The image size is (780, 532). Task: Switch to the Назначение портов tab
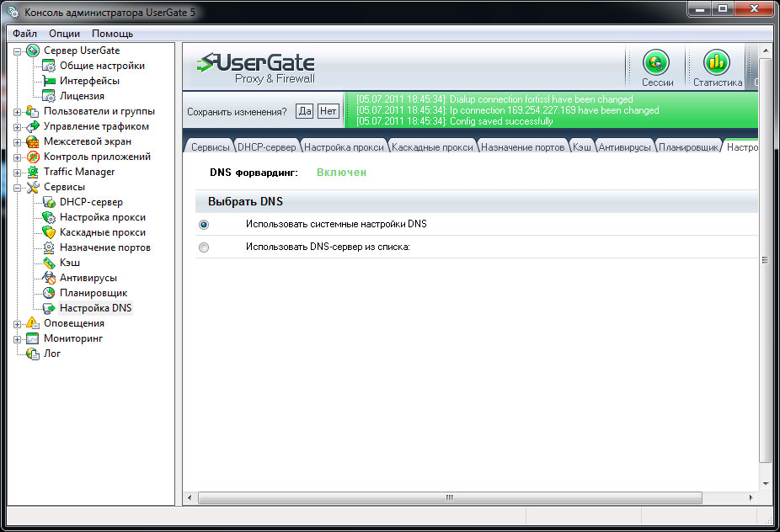522,147
